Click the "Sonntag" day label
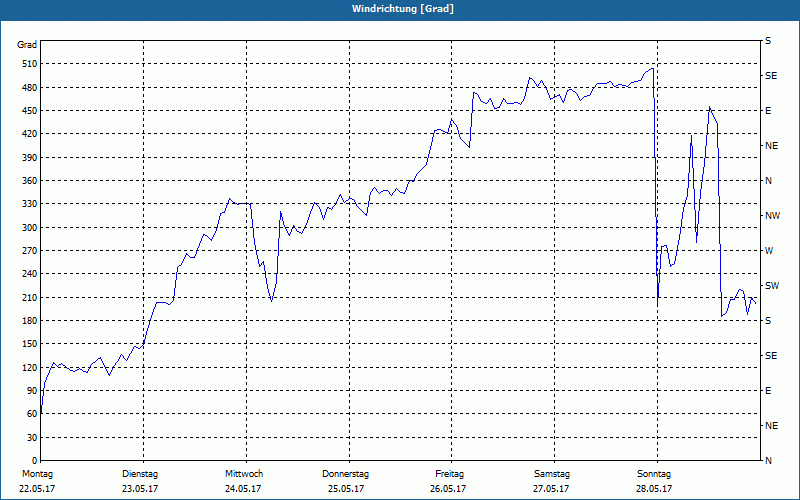This screenshot has height=500, width=800. point(654,474)
